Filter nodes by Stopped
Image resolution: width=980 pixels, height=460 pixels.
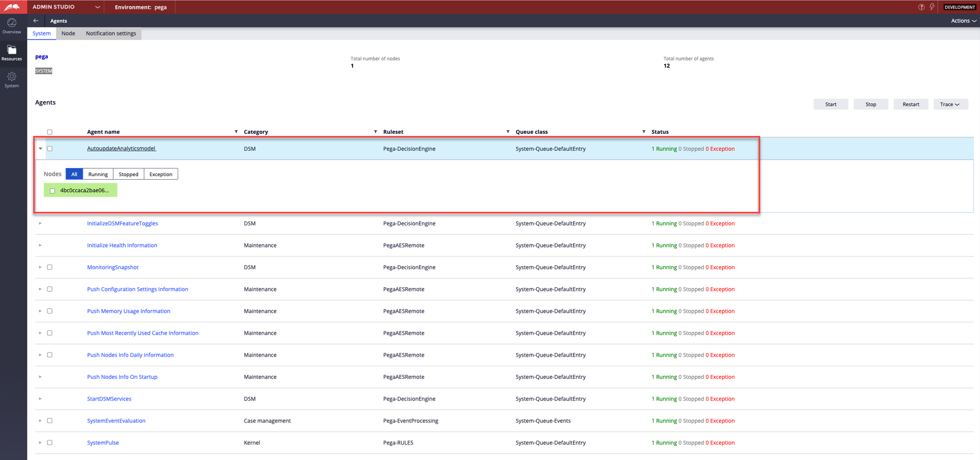[129, 174]
